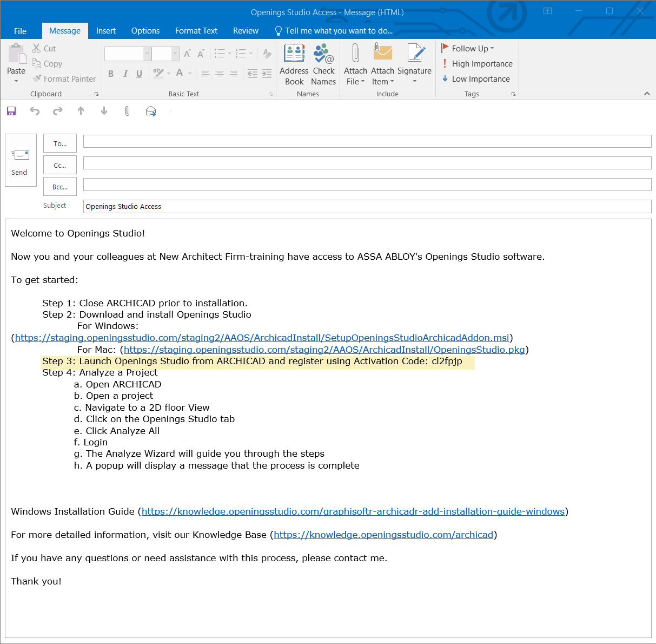This screenshot has width=656, height=644.
Task: Click Check Names icon
Action: [323, 64]
